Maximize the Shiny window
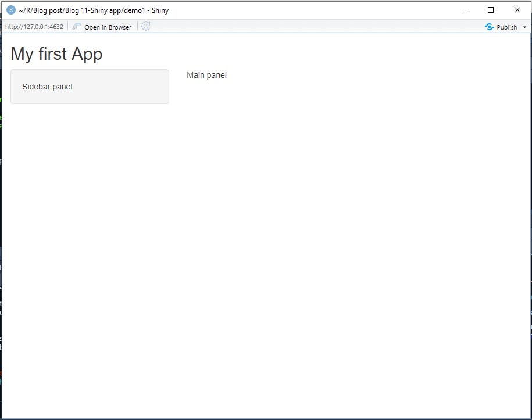The width and height of the screenshot is (532, 420). (x=491, y=10)
